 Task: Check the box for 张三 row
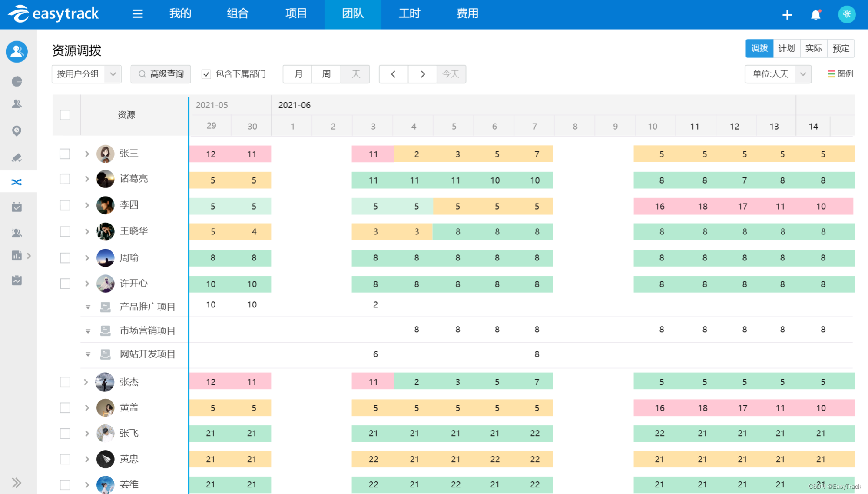[65, 154]
